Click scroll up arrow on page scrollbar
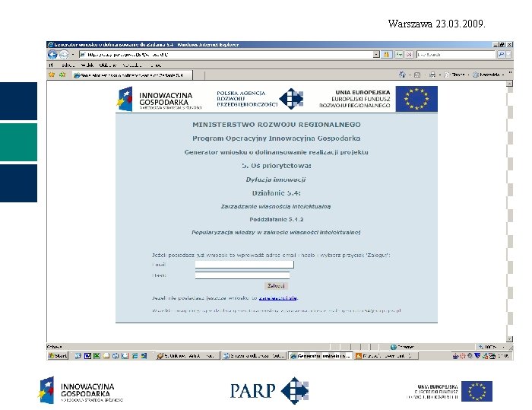The image size is (532, 410). tap(509, 84)
